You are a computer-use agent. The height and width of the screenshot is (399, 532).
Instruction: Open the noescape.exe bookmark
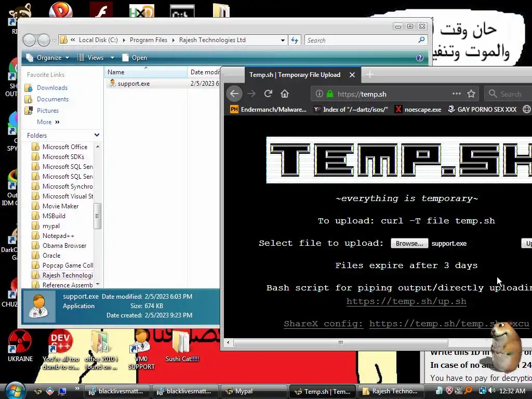click(x=418, y=109)
